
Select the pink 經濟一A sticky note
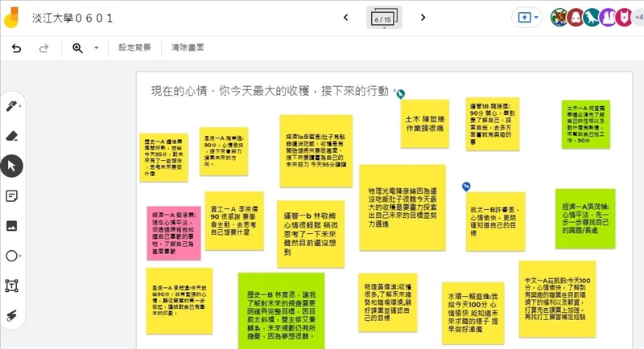point(173,232)
